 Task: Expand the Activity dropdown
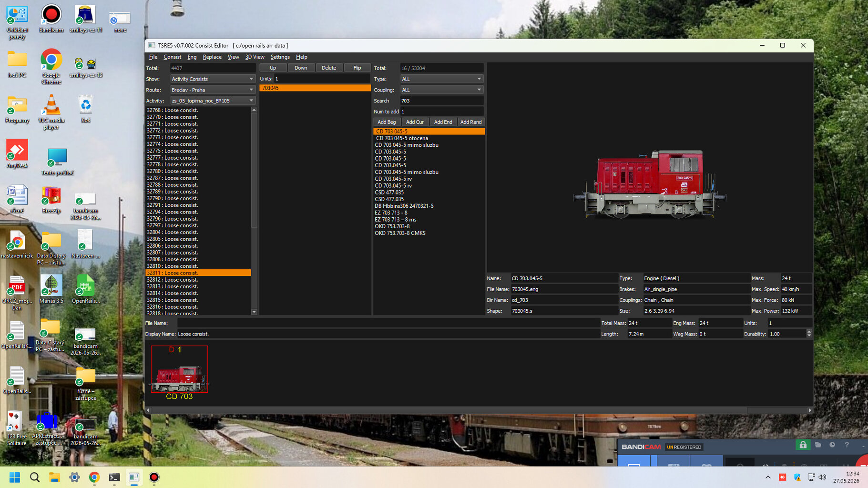[x=213, y=101]
